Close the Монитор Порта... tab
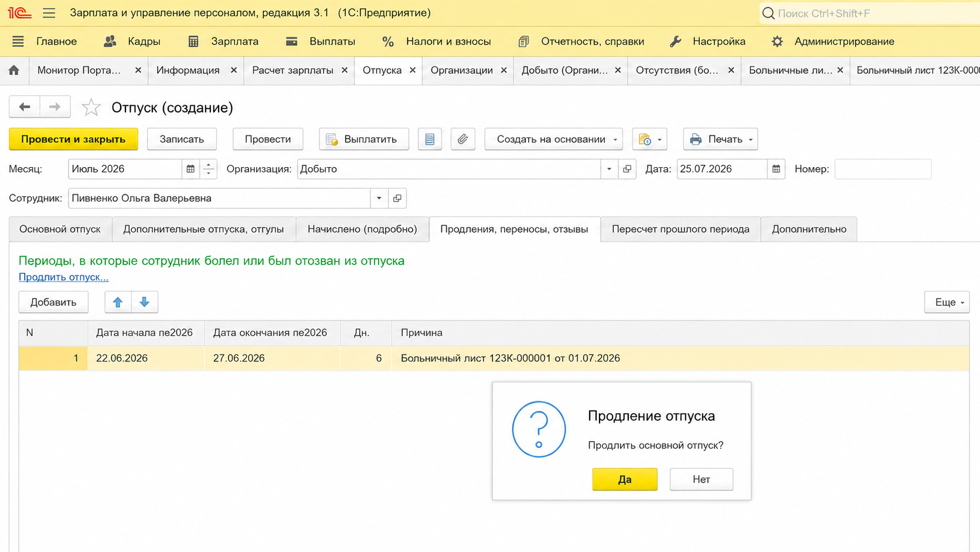Viewport: 980px width, 552px height. click(x=138, y=70)
